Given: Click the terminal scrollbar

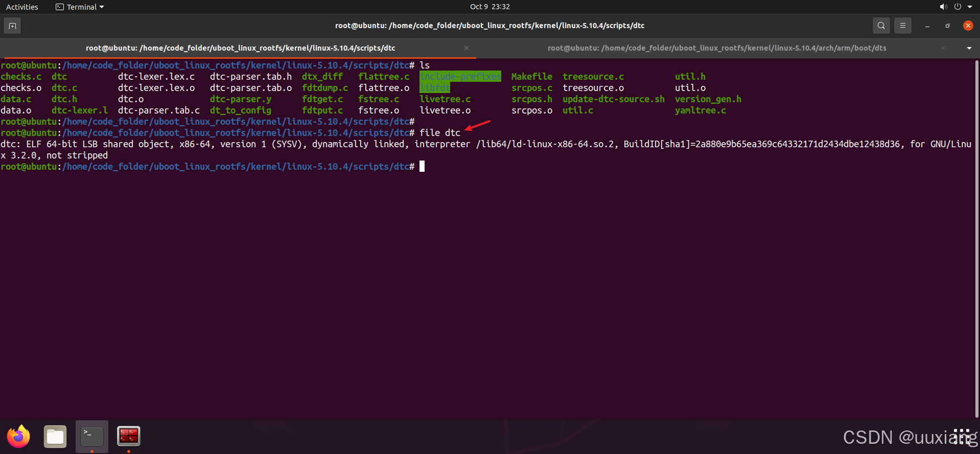Looking at the screenshot, I should 977,238.
